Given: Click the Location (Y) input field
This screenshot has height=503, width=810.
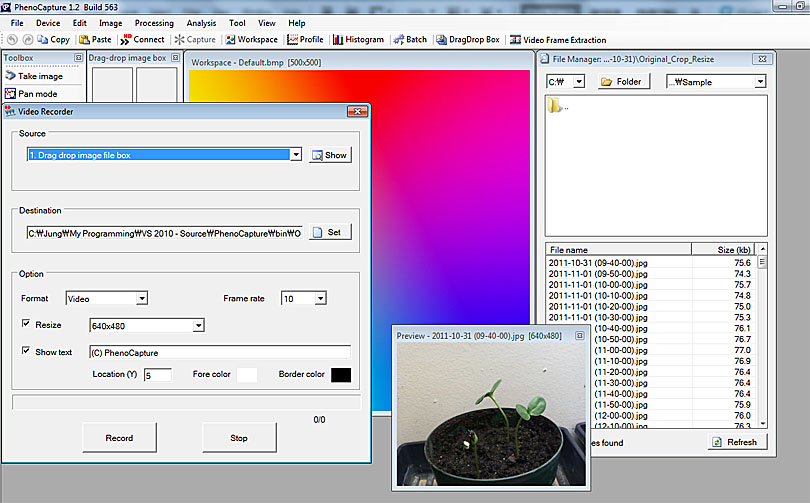Looking at the screenshot, I should click(157, 375).
